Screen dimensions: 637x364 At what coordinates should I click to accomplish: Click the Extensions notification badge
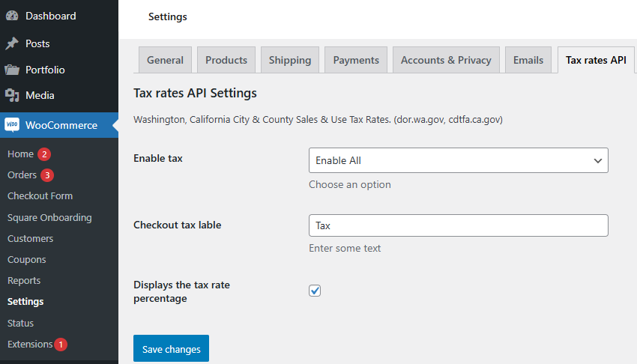click(x=61, y=345)
